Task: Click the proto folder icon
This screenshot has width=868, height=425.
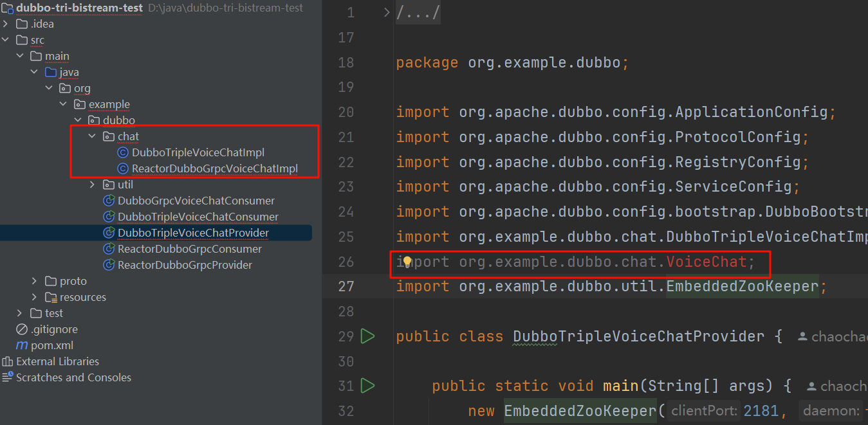Action: [x=51, y=282]
